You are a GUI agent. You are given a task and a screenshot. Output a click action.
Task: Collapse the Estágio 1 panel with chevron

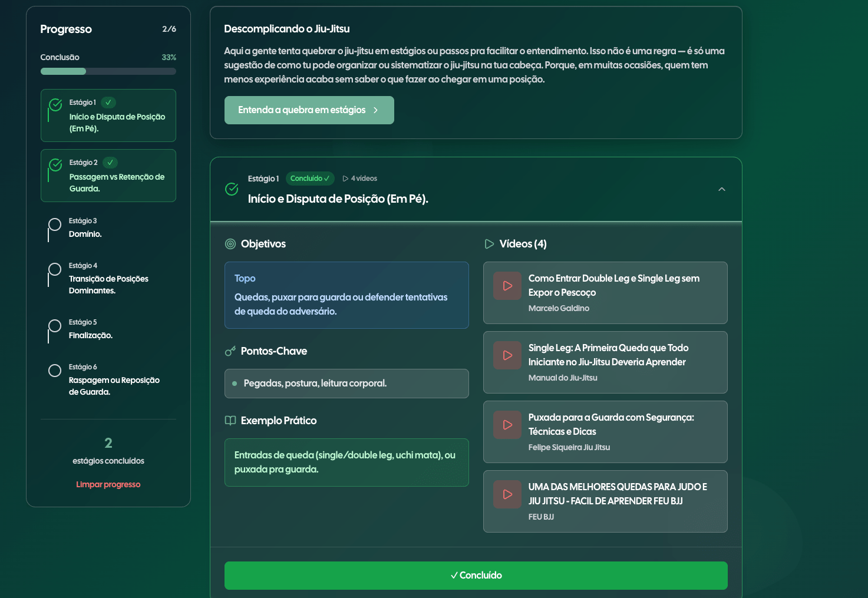[721, 189]
